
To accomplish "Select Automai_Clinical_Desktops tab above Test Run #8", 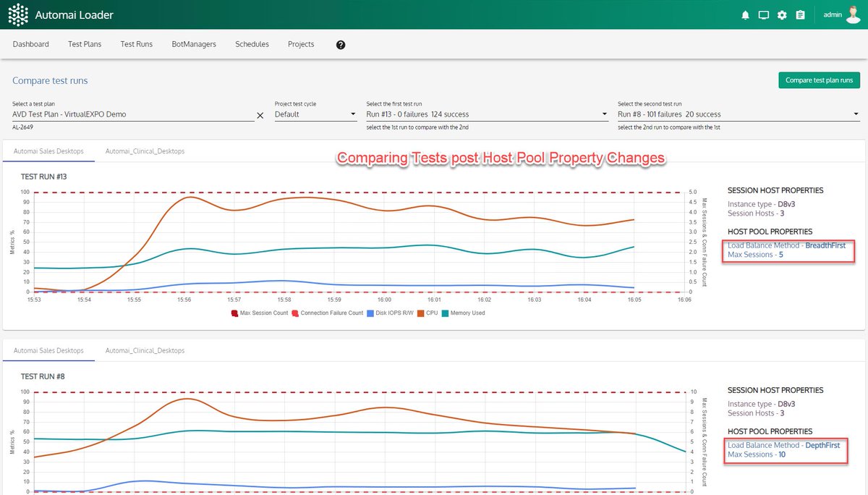I will point(145,351).
